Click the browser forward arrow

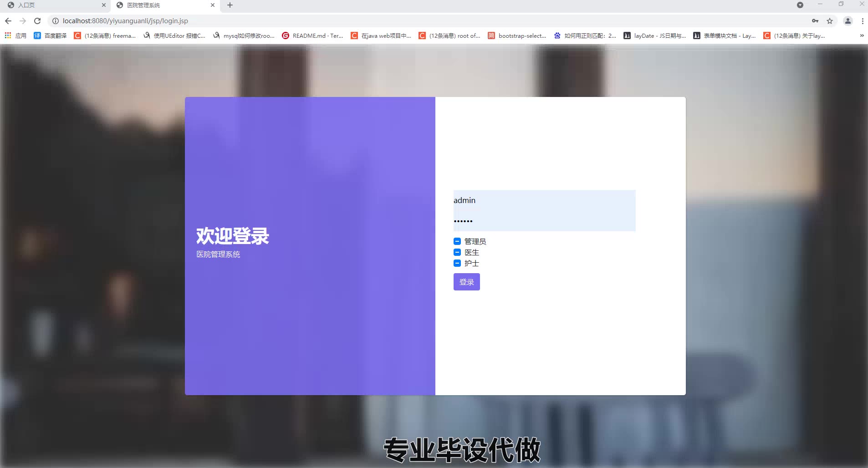tap(23, 21)
